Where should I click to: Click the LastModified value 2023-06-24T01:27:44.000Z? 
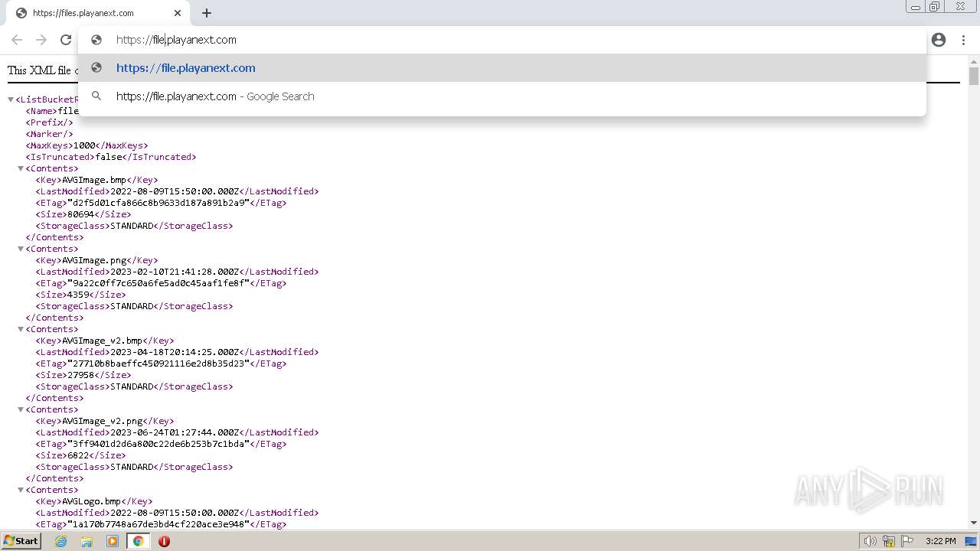click(175, 432)
